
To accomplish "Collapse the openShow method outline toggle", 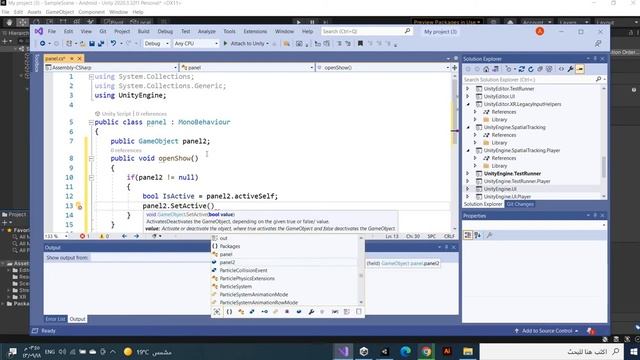I will (x=91, y=158).
